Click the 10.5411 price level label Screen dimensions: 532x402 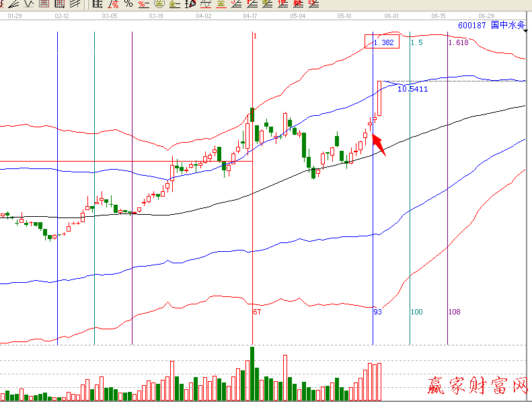pyautogui.click(x=412, y=88)
